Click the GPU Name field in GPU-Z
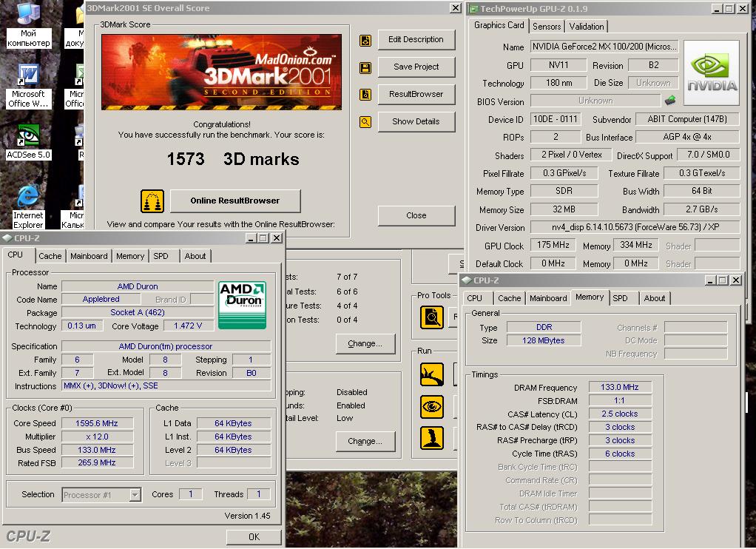 pos(604,47)
